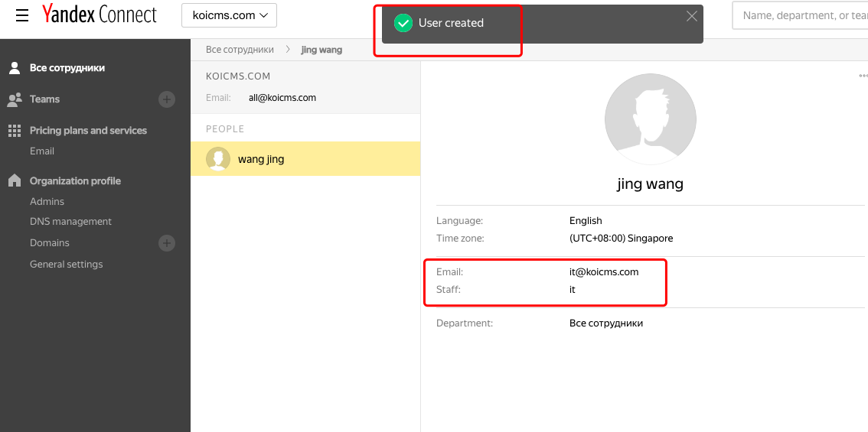Click the Organization profile house icon
The height and width of the screenshot is (432, 868).
point(15,180)
